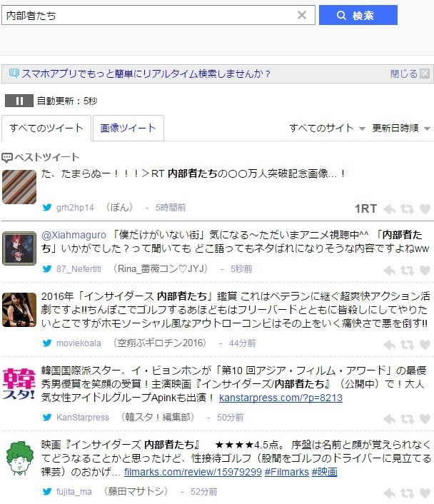
Task: Clear the search box with the X icon
Action: (x=301, y=15)
